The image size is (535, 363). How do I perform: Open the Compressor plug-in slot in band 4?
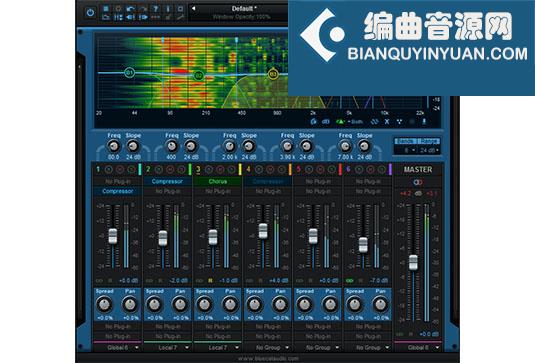coord(268,182)
